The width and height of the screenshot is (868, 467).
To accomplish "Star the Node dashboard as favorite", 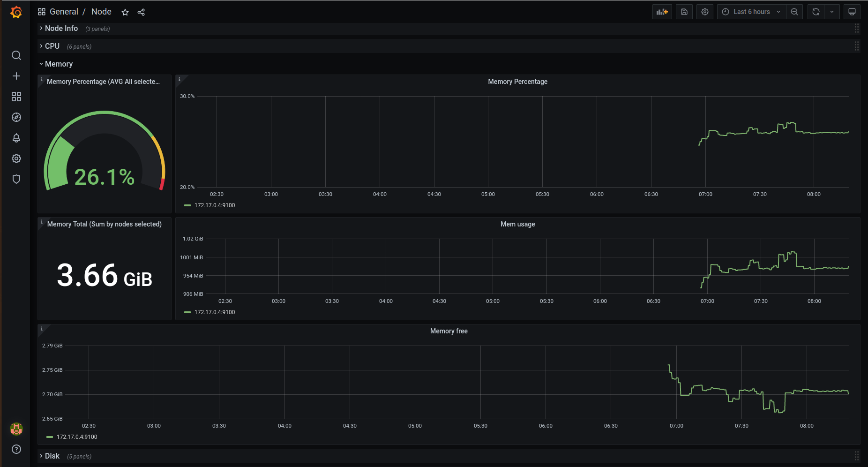I will pos(125,12).
